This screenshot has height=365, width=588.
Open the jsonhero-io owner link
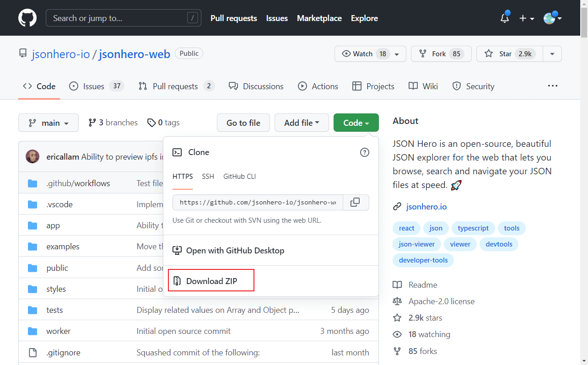point(61,54)
